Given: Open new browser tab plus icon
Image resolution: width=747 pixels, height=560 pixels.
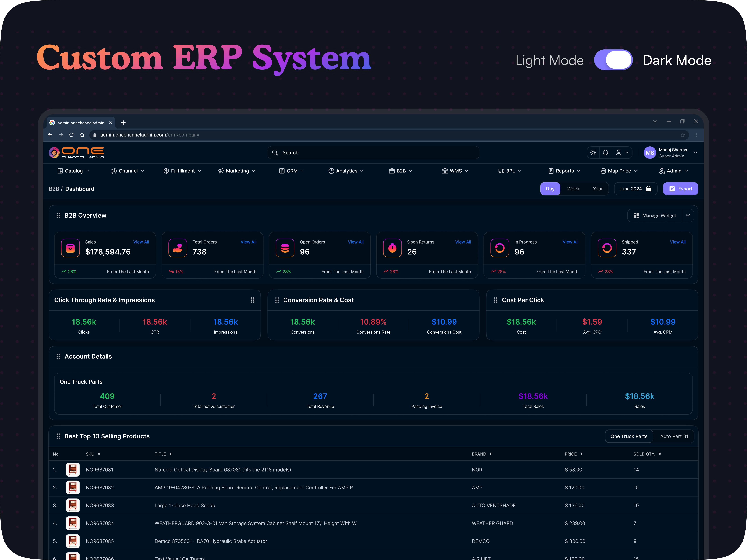Looking at the screenshot, I should 123,123.
